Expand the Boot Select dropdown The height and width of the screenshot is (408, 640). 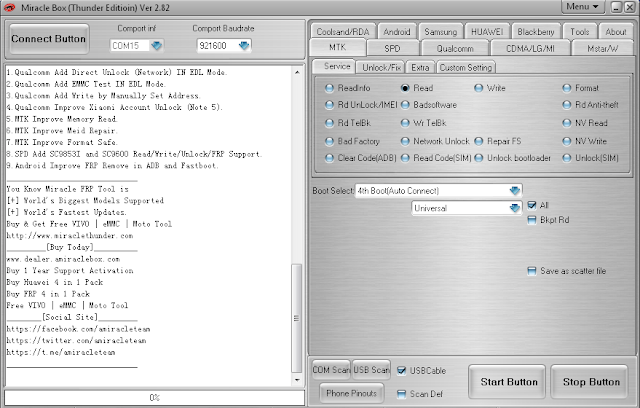[x=515, y=190]
